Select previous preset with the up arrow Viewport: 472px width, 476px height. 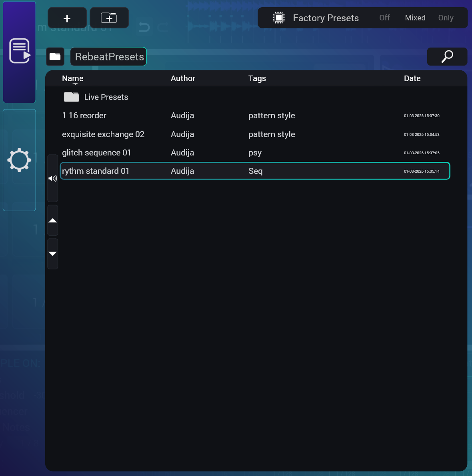[52, 220]
